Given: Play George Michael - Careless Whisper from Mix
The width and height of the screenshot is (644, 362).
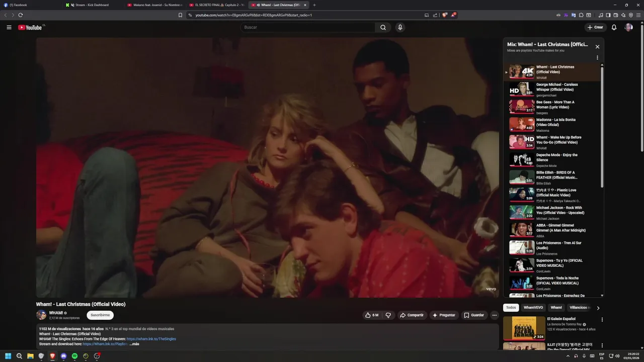Looking at the screenshot, I should (552, 89).
